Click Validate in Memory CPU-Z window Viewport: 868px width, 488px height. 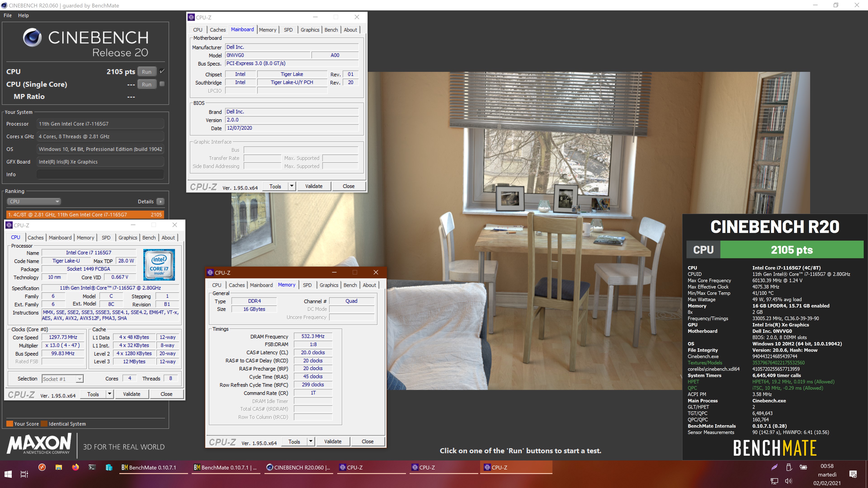[333, 441]
